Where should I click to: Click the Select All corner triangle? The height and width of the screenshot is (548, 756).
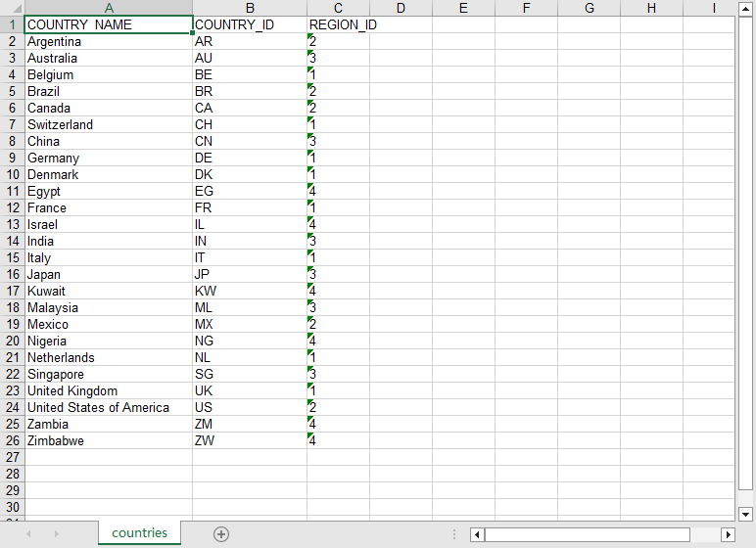click(12, 8)
